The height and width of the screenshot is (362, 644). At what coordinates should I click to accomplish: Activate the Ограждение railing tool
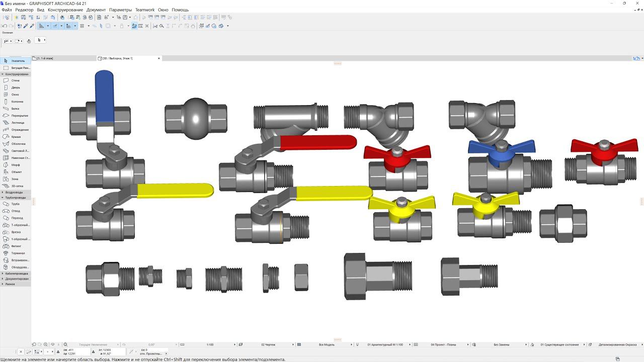15,130
